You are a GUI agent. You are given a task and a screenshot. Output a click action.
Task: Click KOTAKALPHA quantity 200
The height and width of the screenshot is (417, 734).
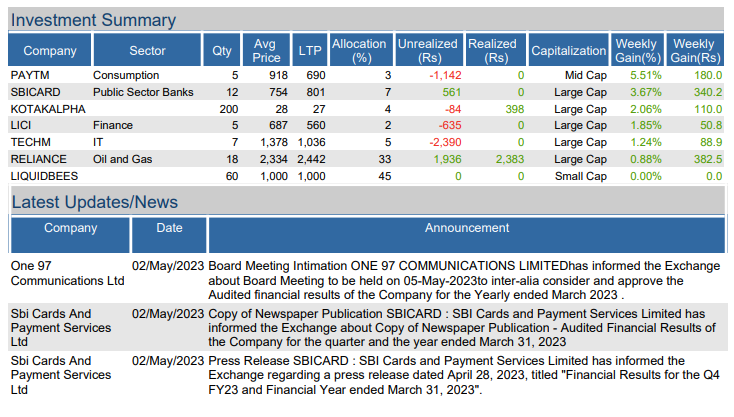click(229, 109)
